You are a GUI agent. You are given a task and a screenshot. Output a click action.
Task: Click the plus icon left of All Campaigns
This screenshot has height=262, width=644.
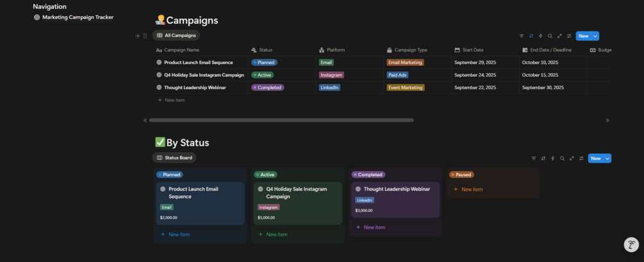[x=138, y=36]
